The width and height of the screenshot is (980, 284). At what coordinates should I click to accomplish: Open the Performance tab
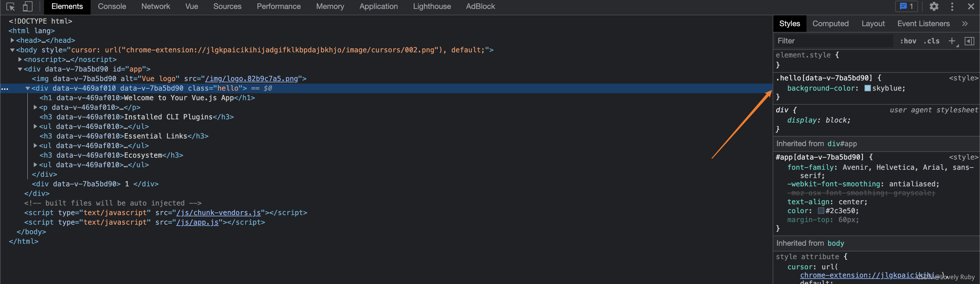click(x=278, y=6)
